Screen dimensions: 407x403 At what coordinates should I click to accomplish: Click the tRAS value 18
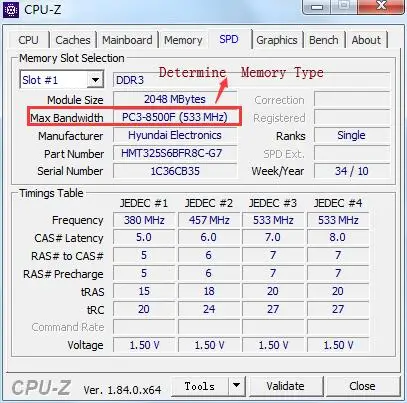point(209,291)
